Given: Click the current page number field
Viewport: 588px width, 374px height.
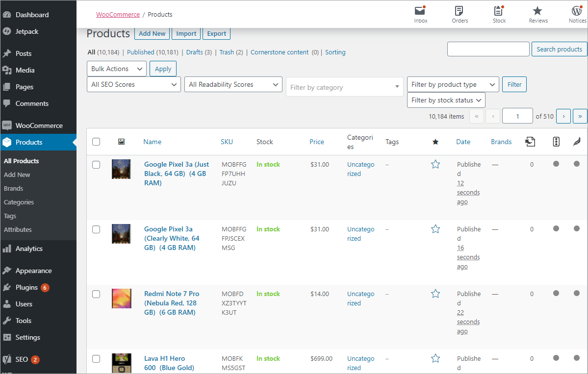Looking at the screenshot, I should coord(517,116).
